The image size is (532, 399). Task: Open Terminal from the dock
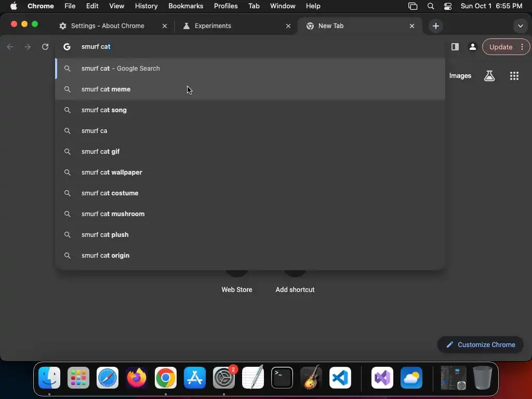(x=282, y=378)
